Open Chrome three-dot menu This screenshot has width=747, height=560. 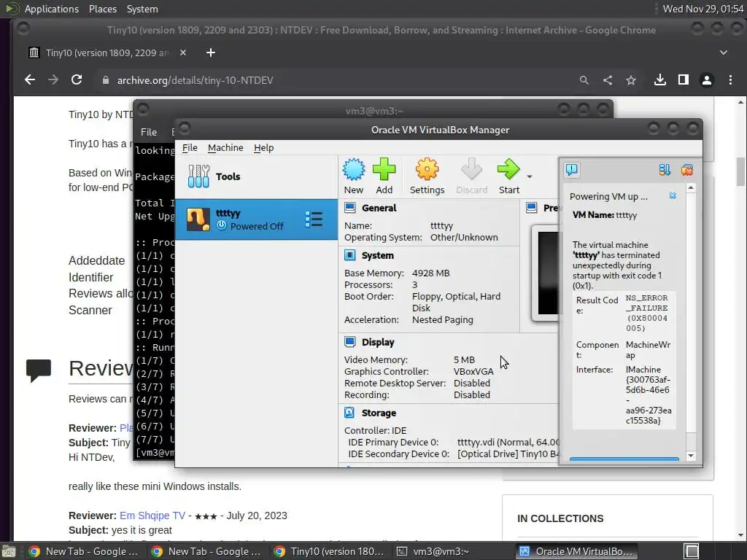pyautogui.click(x=730, y=80)
